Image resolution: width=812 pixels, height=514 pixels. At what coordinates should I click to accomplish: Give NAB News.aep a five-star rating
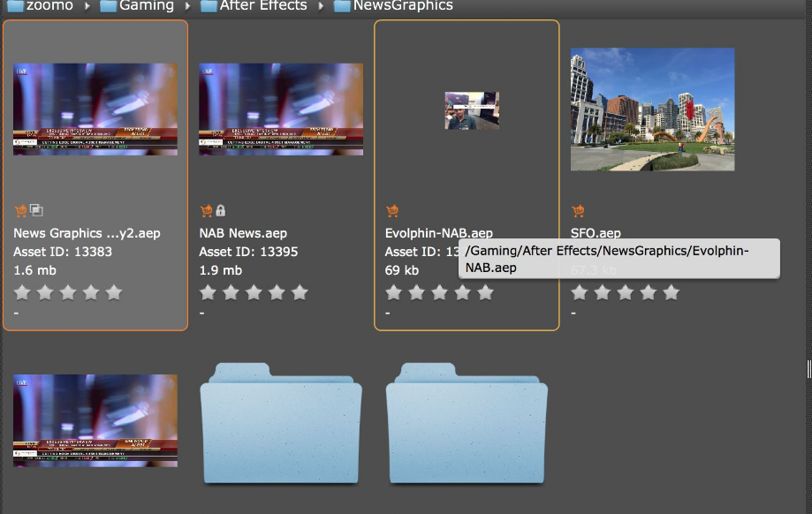pos(300,293)
